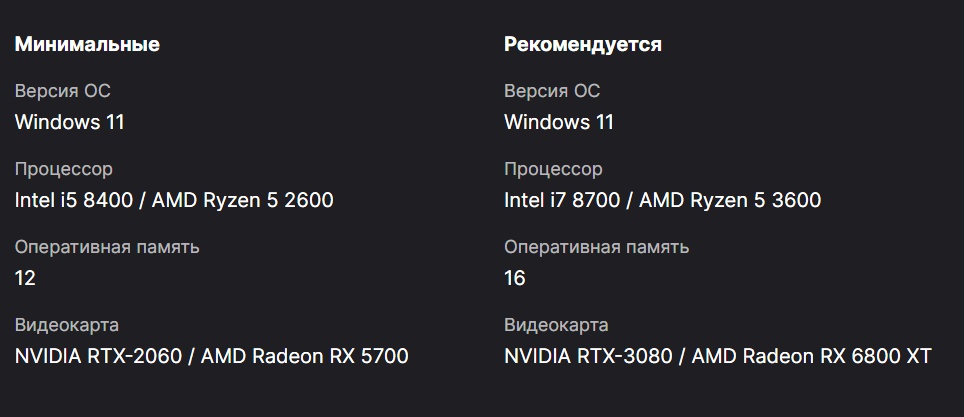Viewport: 964px width, 417px height.
Task: Click the "Intel i7 8700 / AMD Ryzen 5 3600" text
Action: pyautogui.click(x=662, y=200)
